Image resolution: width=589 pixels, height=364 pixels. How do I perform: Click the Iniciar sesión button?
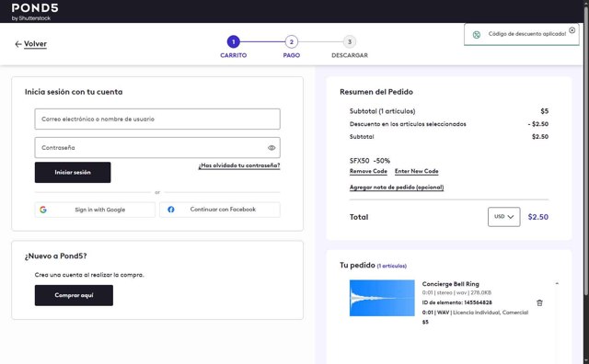point(73,172)
